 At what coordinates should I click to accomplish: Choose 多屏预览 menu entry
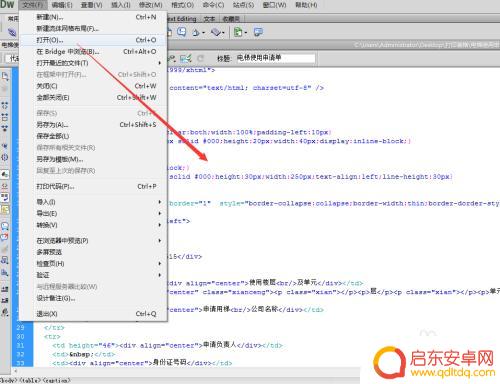click(x=93, y=252)
